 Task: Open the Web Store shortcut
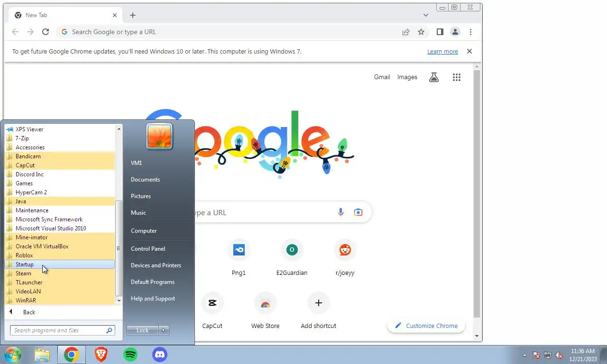(266, 311)
